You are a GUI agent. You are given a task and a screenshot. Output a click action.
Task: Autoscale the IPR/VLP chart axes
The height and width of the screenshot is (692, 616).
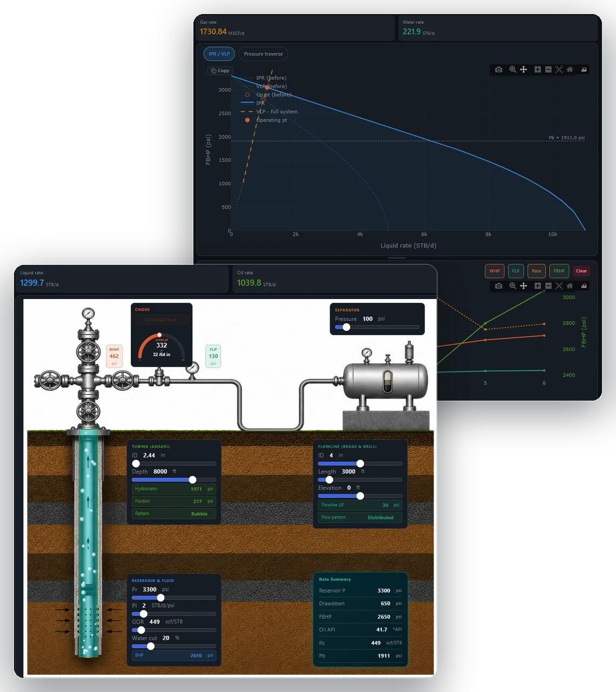pyautogui.click(x=559, y=70)
